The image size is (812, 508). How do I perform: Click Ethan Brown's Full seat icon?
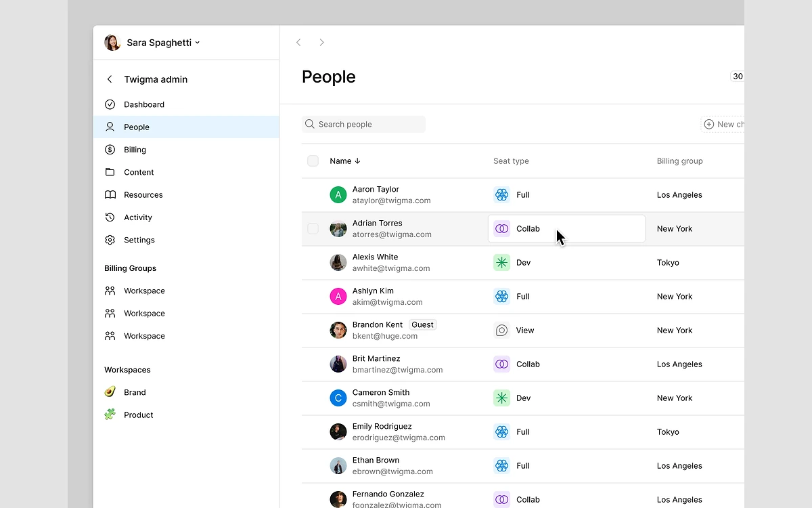pos(501,466)
